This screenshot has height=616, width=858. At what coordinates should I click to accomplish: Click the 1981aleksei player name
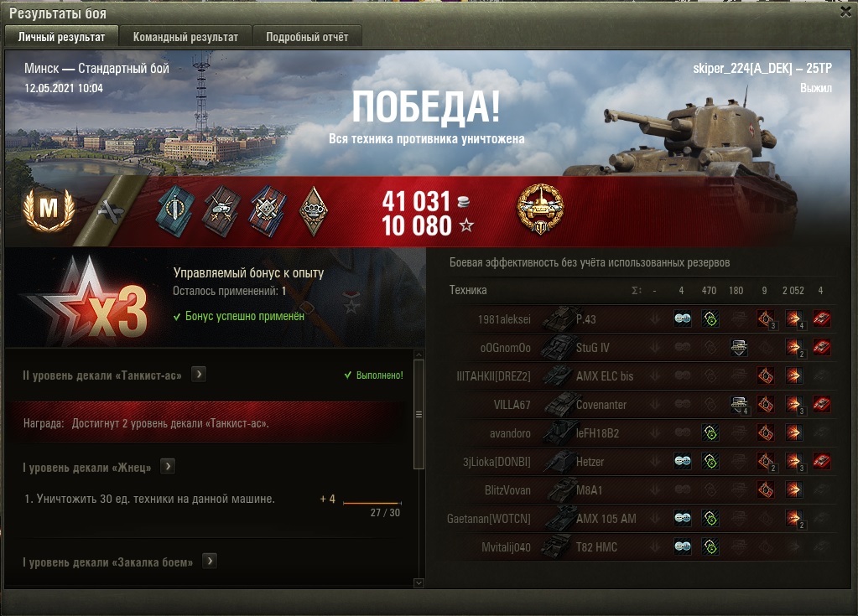(504, 319)
